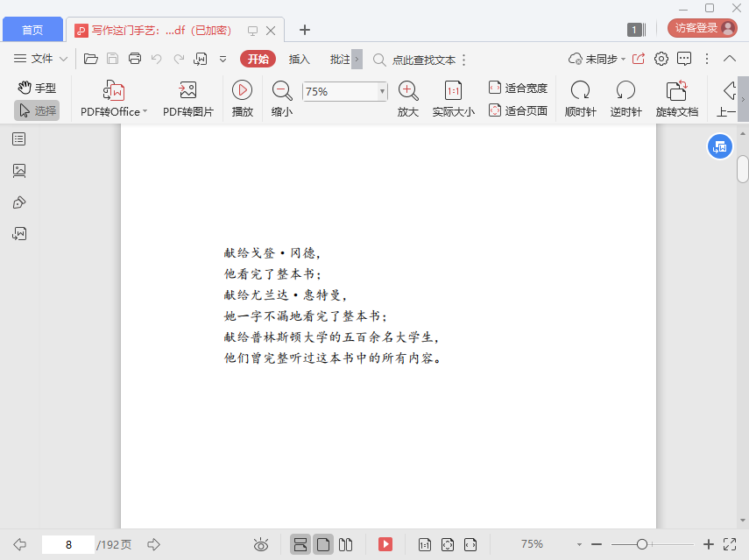Click the 实际大小 actual size icon
This screenshot has width=749, height=560.
453,91
